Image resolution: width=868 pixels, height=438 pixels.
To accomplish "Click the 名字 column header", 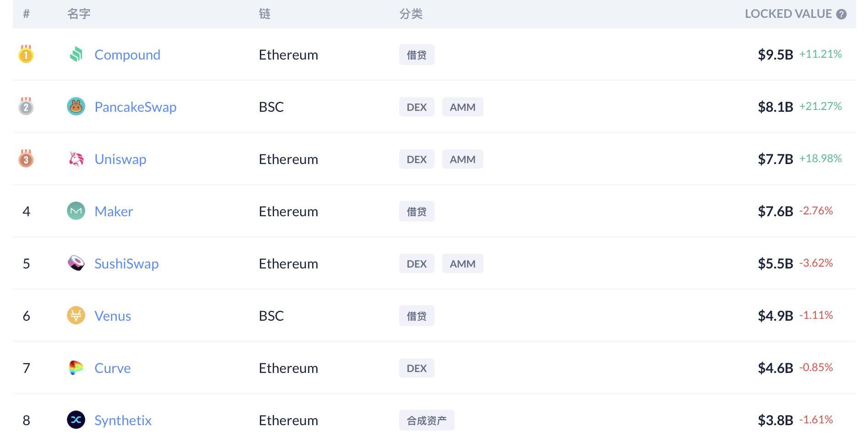I will coord(79,14).
